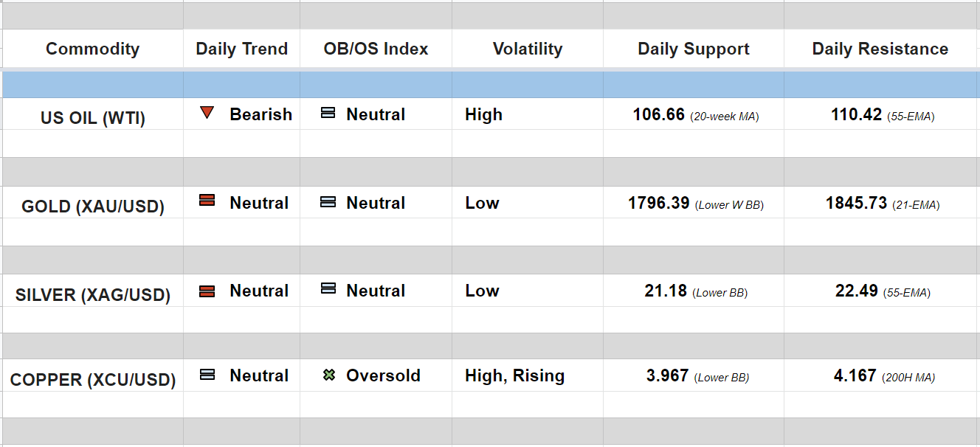Image resolution: width=980 pixels, height=447 pixels.
Task: Click the red neutral trend icon for Silver
Action: 207,291
